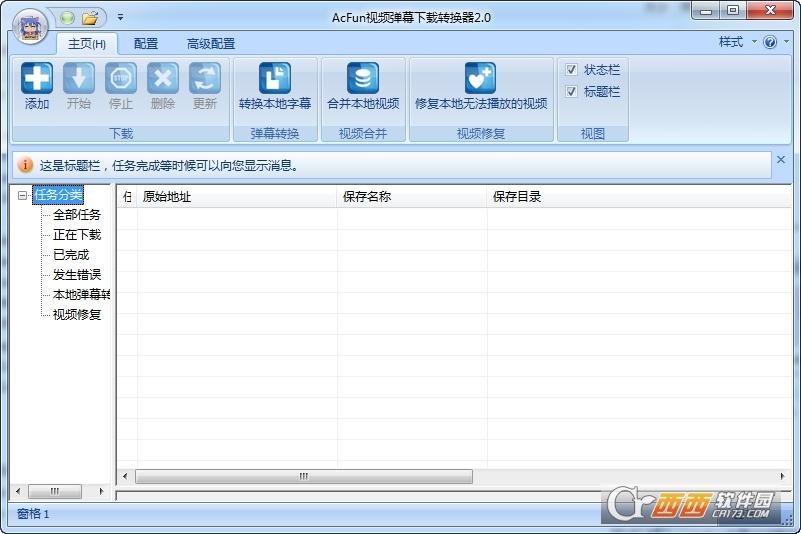Click the 视频合并 ribbon group label
801x534 pixels.
(363, 134)
